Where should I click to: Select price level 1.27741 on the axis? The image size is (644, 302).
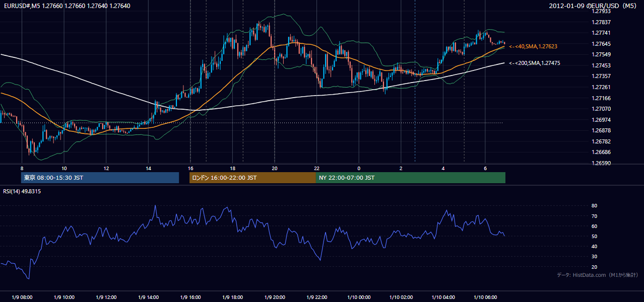point(601,33)
